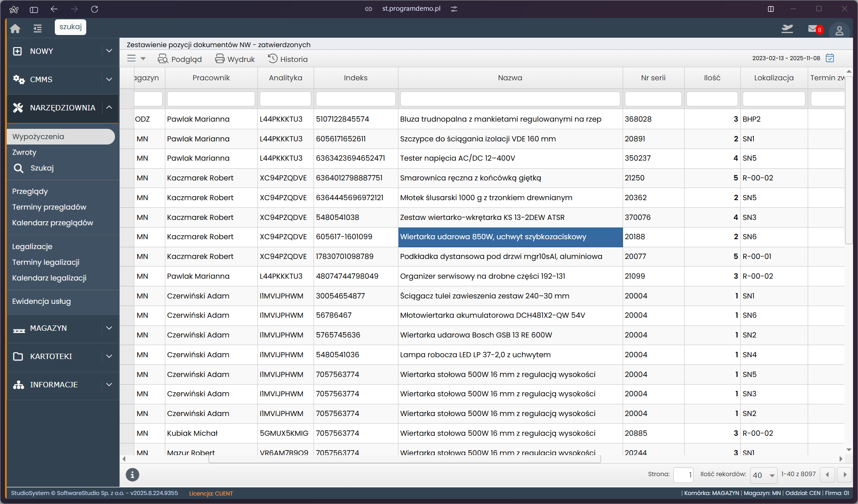Select Zwroty in the sidebar
The height and width of the screenshot is (504, 858).
click(x=24, y=153)
